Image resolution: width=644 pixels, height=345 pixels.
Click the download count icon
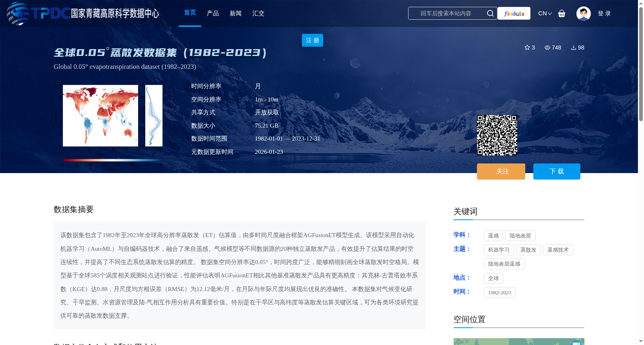[x=574, y=48]
